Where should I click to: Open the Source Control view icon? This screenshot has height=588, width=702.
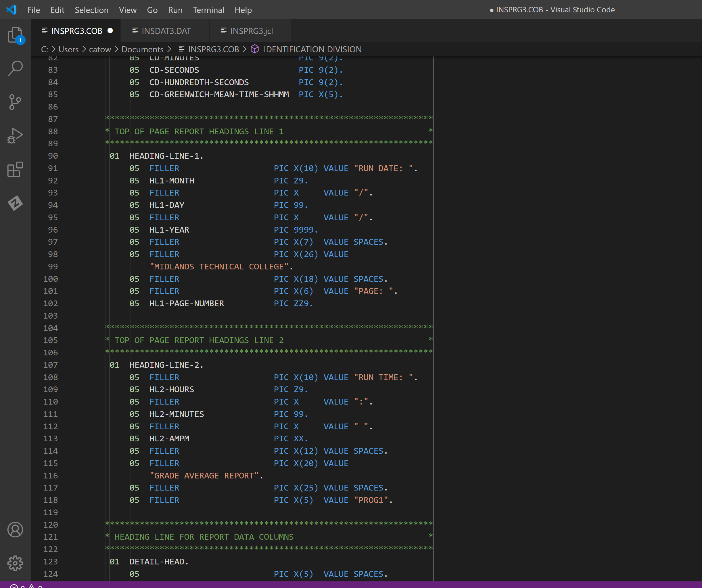(x=15, y=102)
